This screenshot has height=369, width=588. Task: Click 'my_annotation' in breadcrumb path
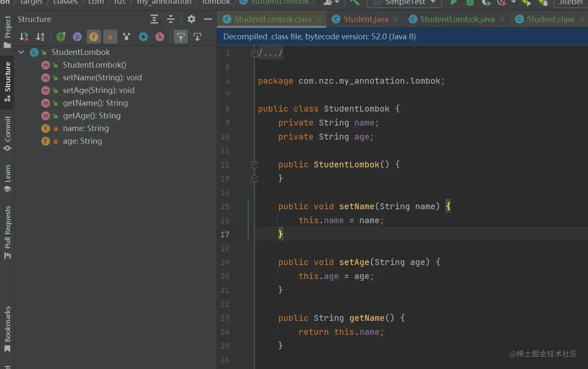(x=164, y=3)
